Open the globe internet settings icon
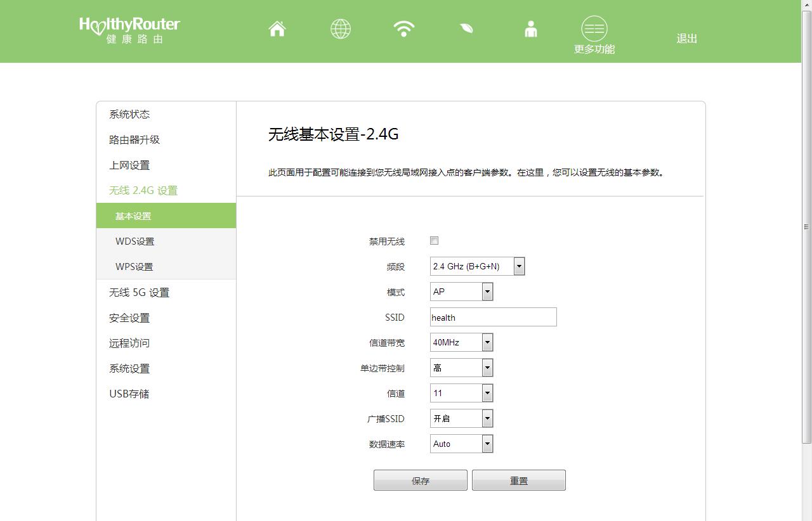This screenshot has height=521, width=812. [341, 29]
